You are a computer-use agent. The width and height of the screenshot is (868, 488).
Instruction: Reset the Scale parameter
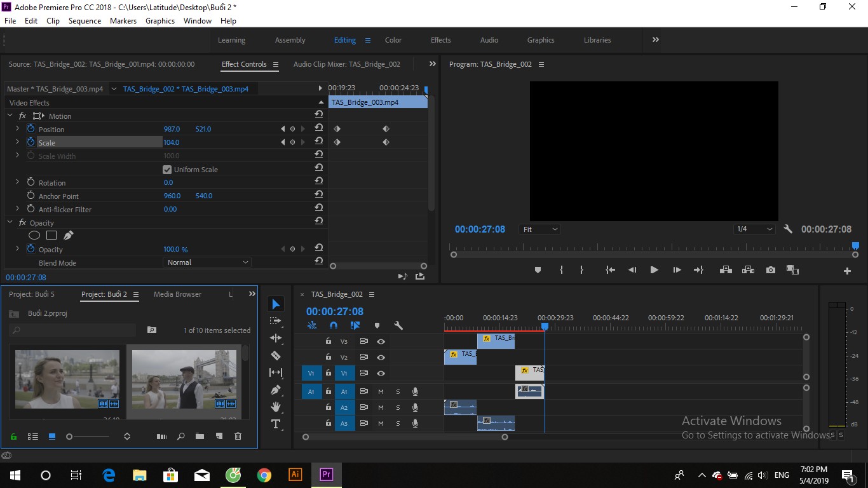(x=319, y=142)
